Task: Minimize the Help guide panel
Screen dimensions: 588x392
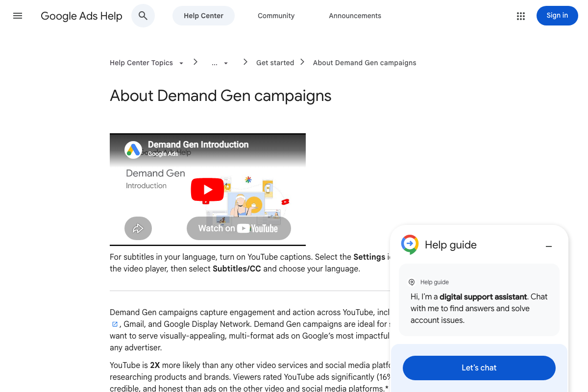Action: [549, 246]
